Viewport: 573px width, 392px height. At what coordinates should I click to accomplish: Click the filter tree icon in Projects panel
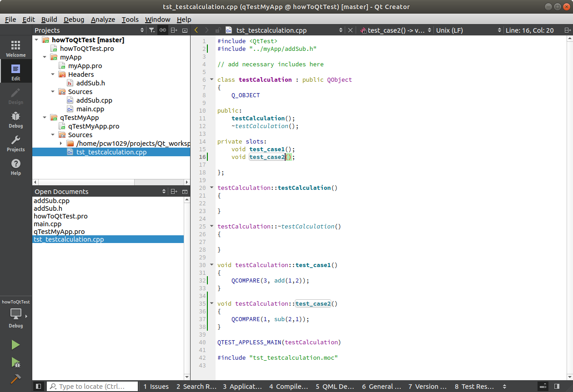coord(152,30)
